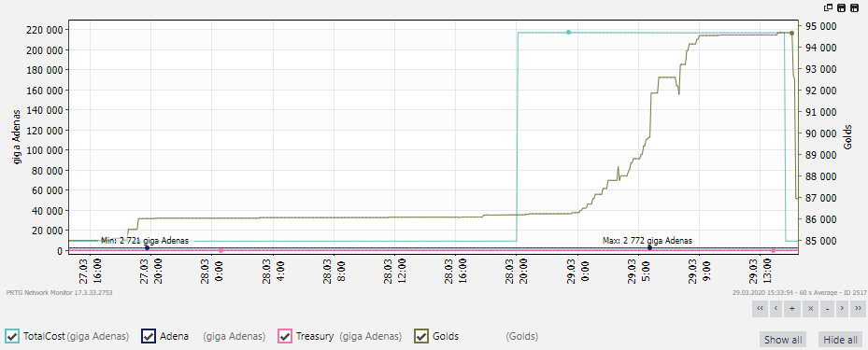Jump far forward with double-right arrow
Image resolution: width=868 pixels, height=350 pixels.
(859, 308)
